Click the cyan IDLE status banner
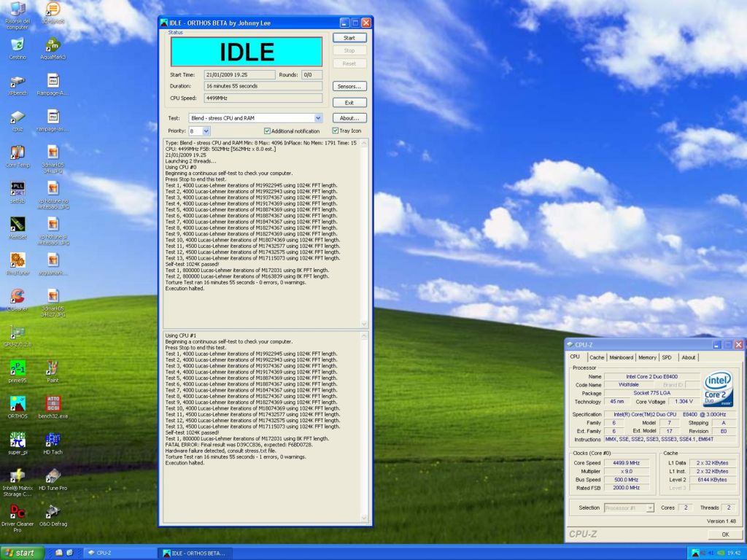The height and width of the screenshot is (560, 747). 247,52
